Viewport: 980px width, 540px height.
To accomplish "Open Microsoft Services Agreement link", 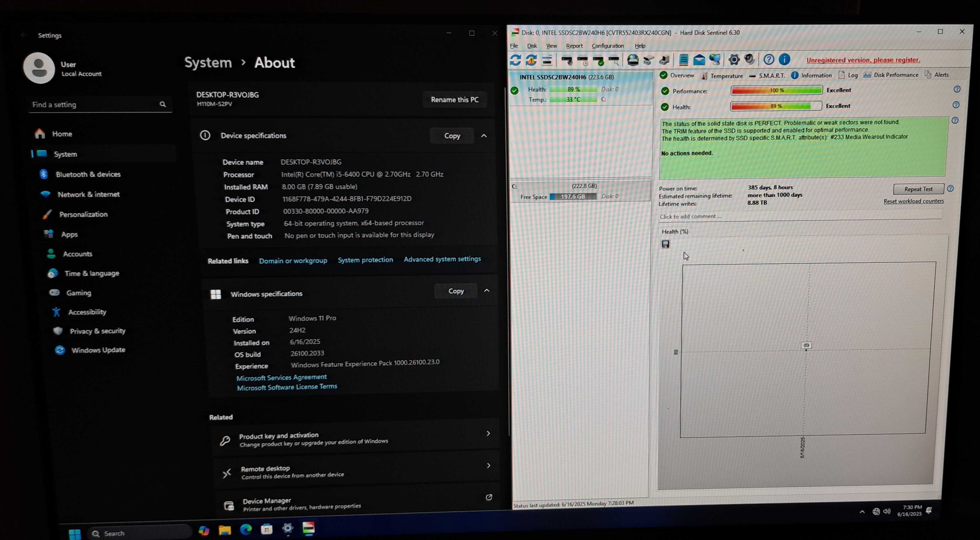I will coord(282,377).
